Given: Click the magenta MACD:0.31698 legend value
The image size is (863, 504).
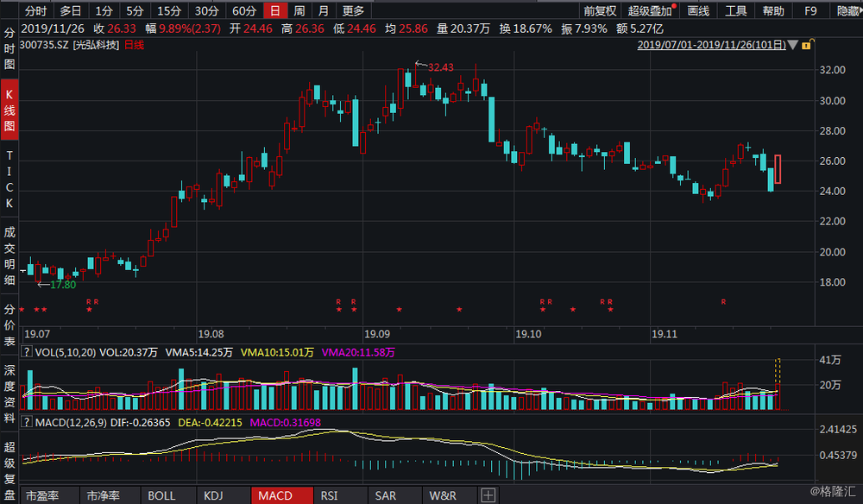Looking at the screenshot, I should (x=285, y=423).
